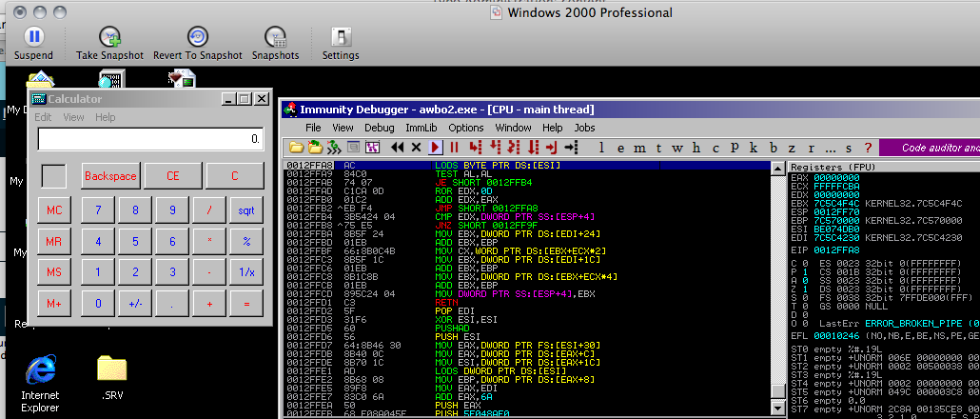This screenshot has height=419, width=980.
Task: Click disassembly scrollbar down arrow
Action: pos(777,408)
